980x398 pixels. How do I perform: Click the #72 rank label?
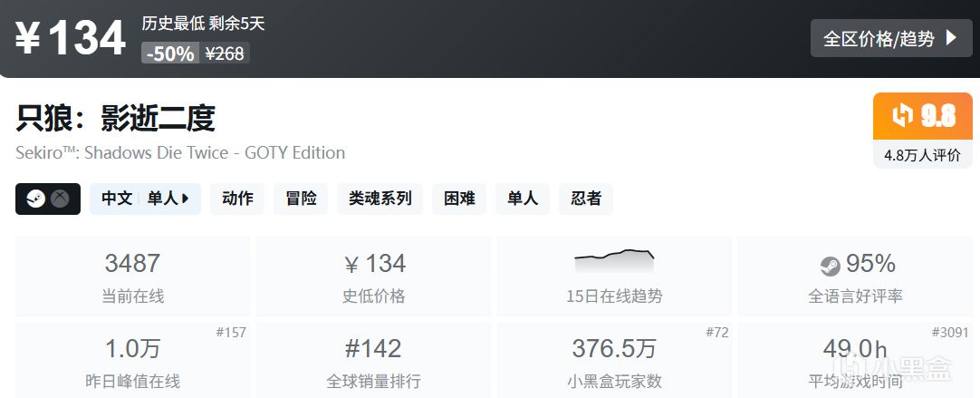pos(716,333)
